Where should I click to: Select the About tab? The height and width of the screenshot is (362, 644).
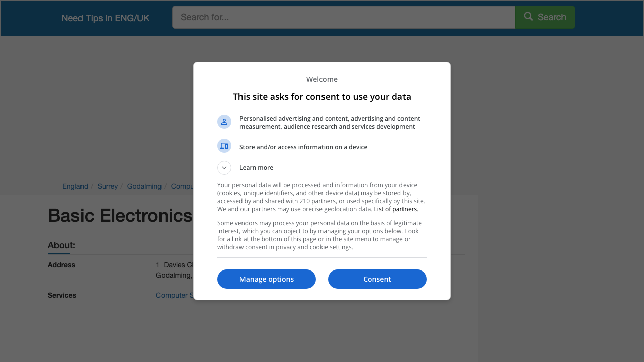tap(61, 245)
